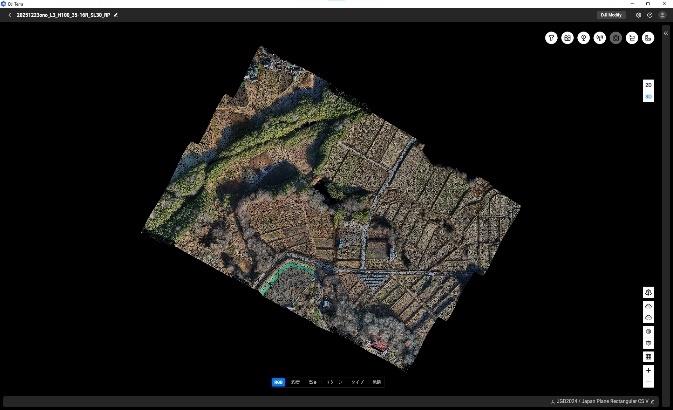
Task: Switch the map view to 3D
Action: pyautogui.click(x=648, y=97)
